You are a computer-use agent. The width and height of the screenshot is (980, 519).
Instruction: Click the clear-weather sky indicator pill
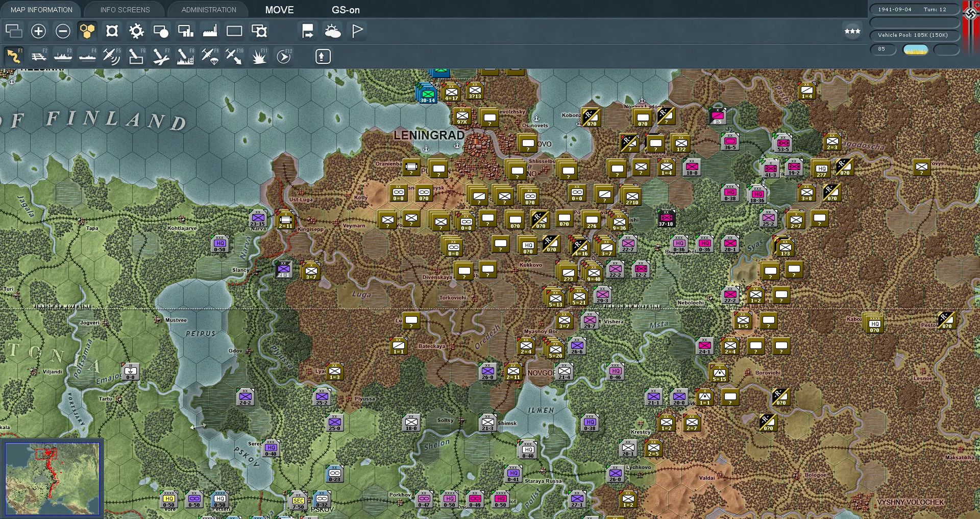tap(915, 49)
